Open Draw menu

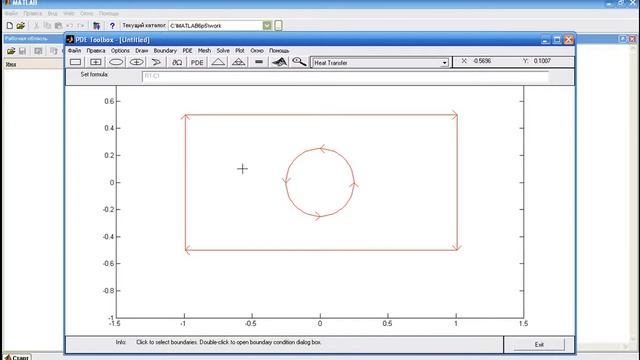(x=142, y=51)
